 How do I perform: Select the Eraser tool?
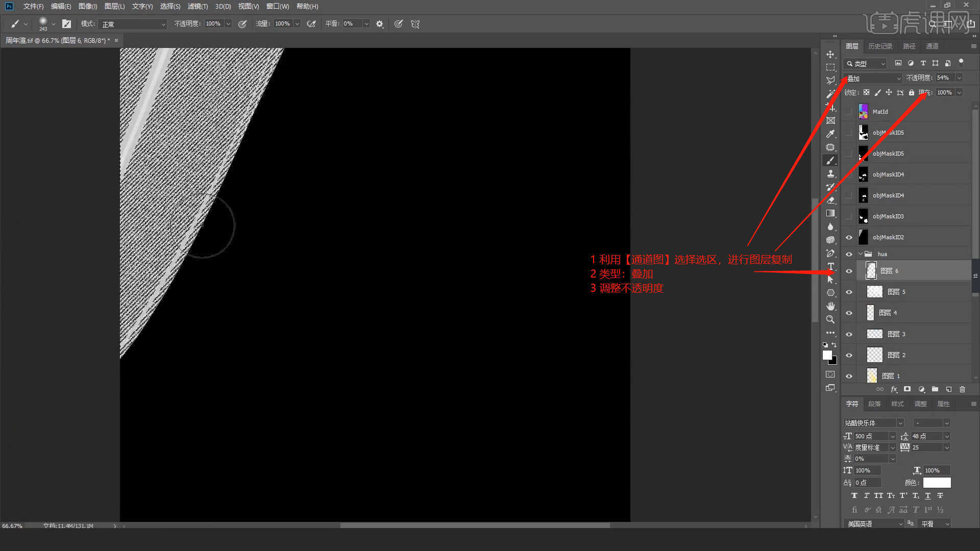[830, 200]
